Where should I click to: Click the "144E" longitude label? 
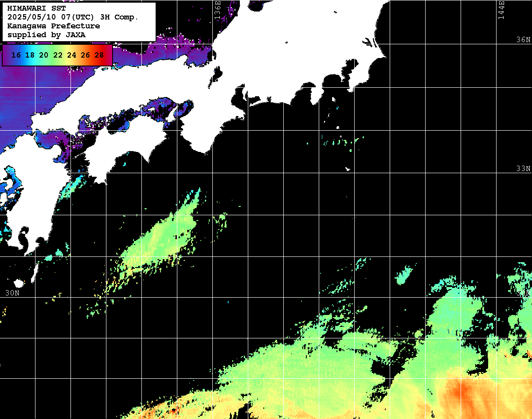501,10
